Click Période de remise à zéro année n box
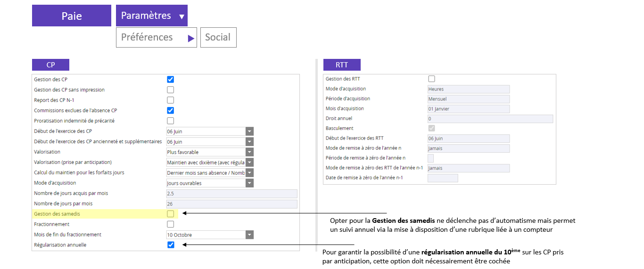Viewport: 644px width, 269px height. click(430, 158)
